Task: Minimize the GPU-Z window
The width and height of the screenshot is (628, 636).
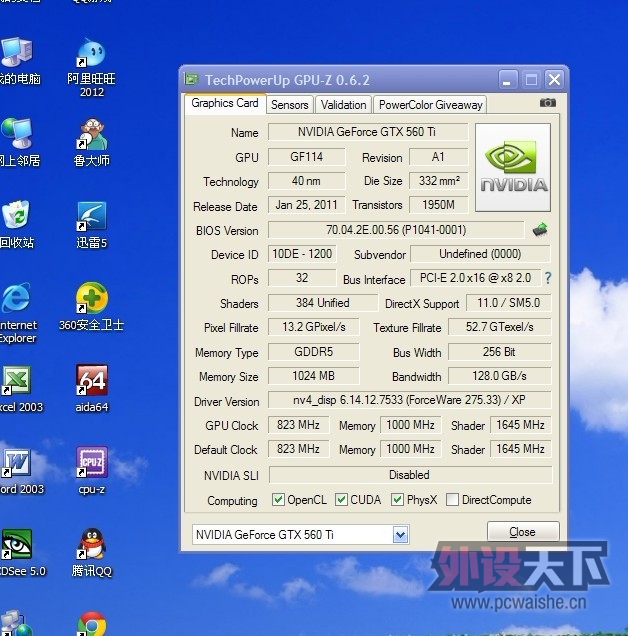Action: point(507,79)
